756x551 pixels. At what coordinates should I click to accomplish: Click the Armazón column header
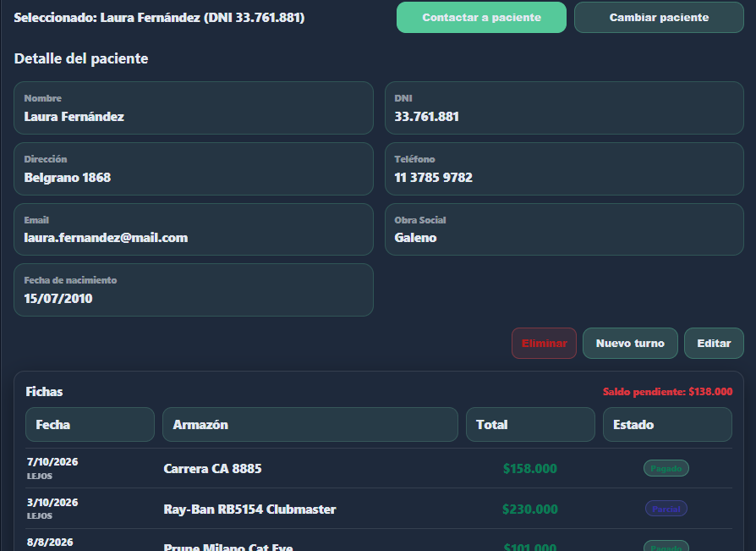[x=310, y=425]
